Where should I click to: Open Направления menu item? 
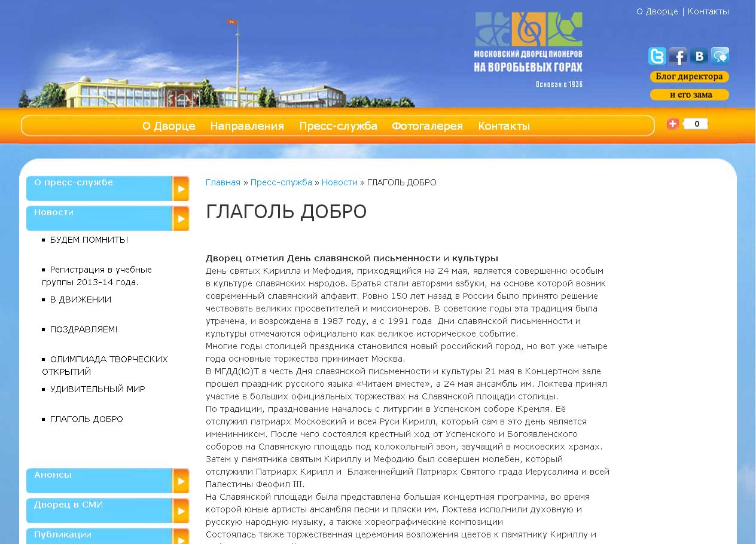coord(247,126)
